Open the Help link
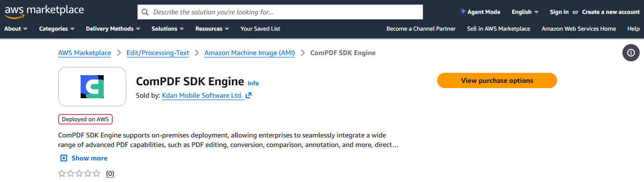This screenshot has width=644, height=182. point(633,29)
